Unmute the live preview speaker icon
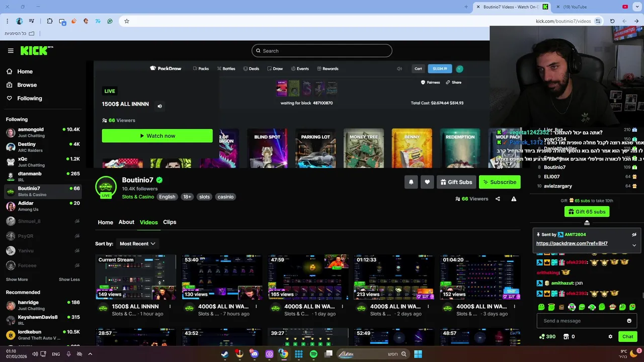644x362 pixels. 159,106
